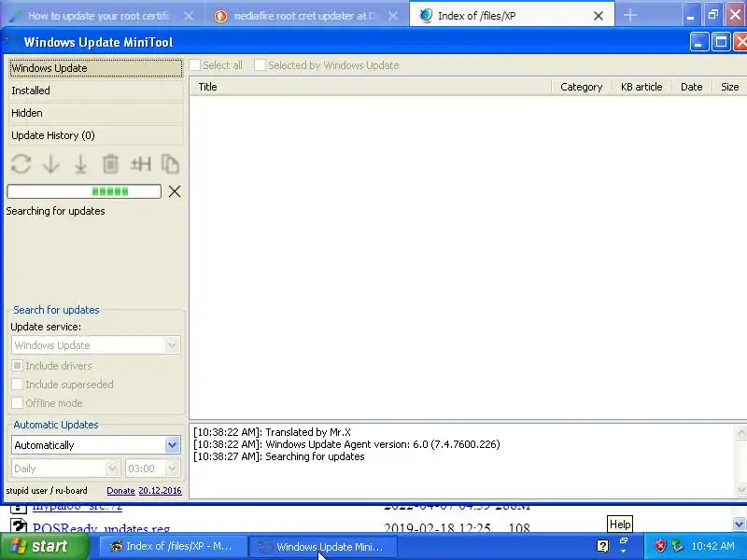
Task: Switch to 'How to update your root certif' tab
Action: [99, 16]
